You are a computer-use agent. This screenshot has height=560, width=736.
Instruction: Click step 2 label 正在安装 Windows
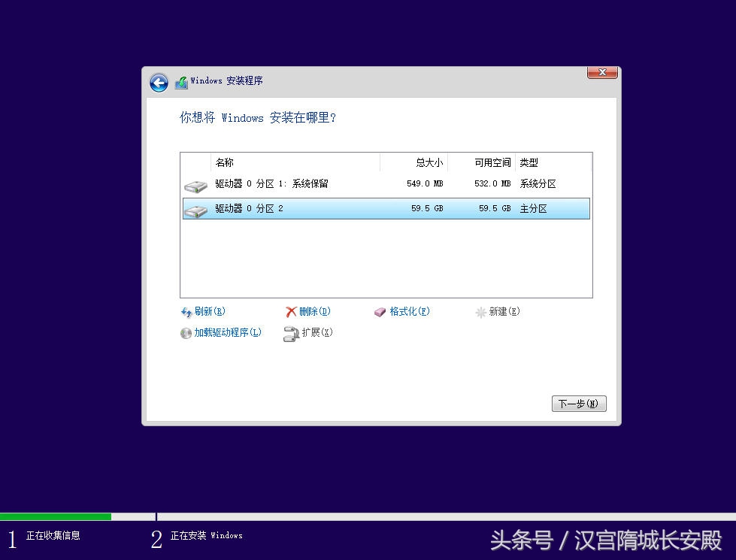point(207,536)
